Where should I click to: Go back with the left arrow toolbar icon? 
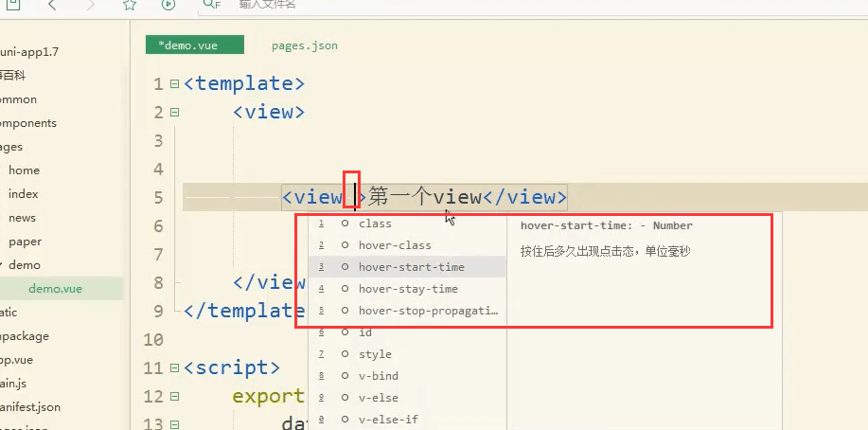(x=52, y=5)
